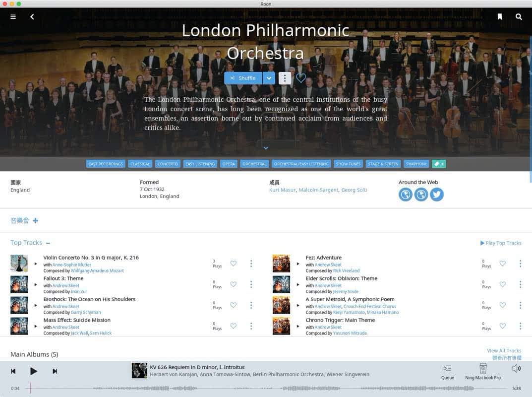Open volume control speaker icon
532x397 pixels.
click(x=516, y=369)
